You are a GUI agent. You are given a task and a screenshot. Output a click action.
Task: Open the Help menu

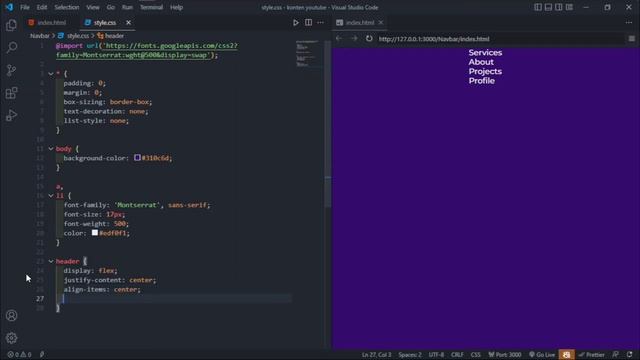[x=176, y=7]
